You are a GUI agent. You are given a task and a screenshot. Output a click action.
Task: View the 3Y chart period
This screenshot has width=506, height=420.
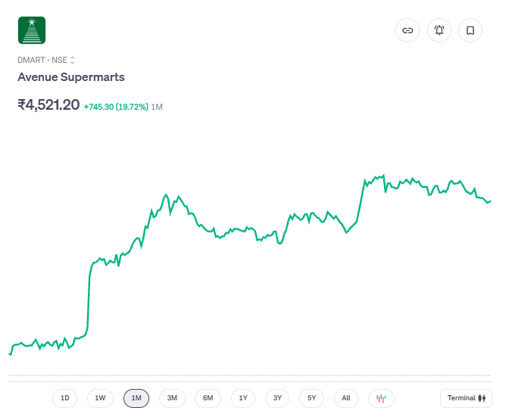coord(277,398)
